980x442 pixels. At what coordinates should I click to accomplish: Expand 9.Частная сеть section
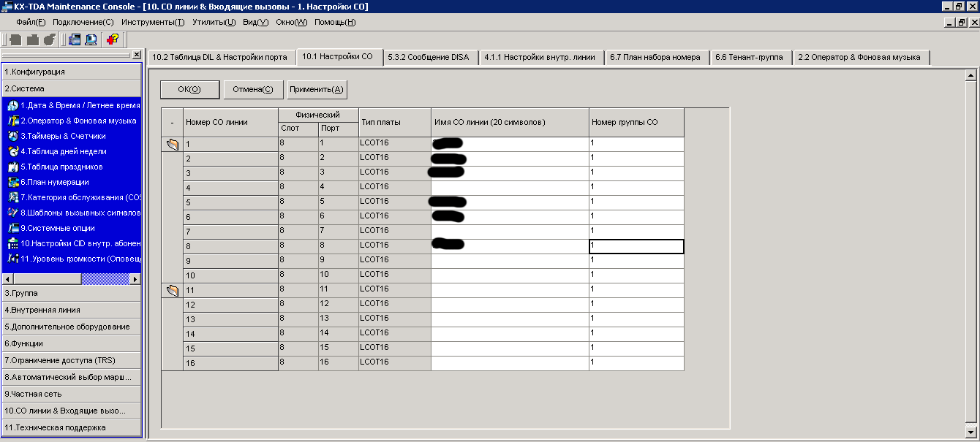coord(72,394)
